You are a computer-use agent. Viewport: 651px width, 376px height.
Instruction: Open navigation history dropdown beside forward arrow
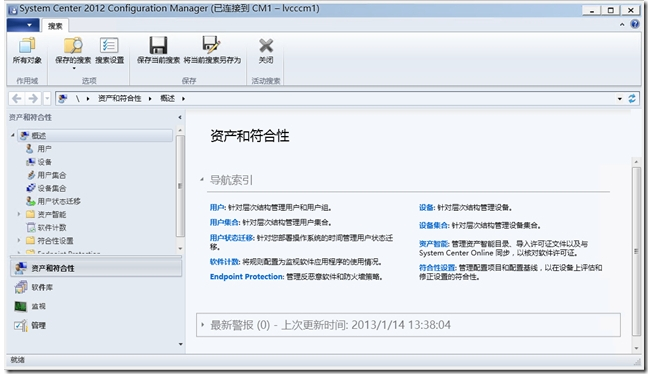(47, 98)
